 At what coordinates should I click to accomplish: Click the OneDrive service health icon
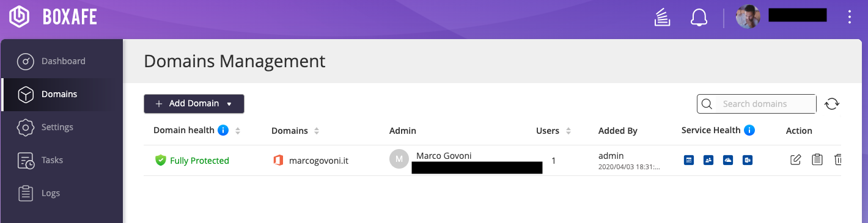(x=728, y=160)
